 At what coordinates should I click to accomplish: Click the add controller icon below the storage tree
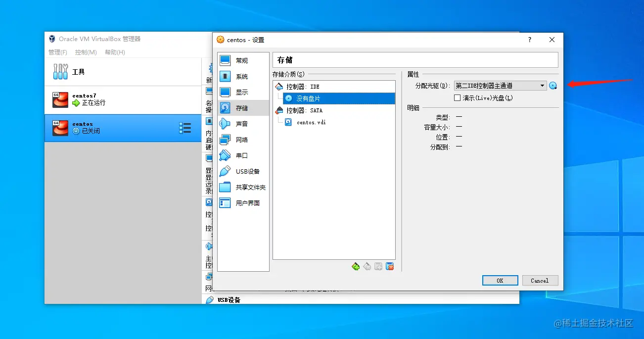[x=356, y=266]
